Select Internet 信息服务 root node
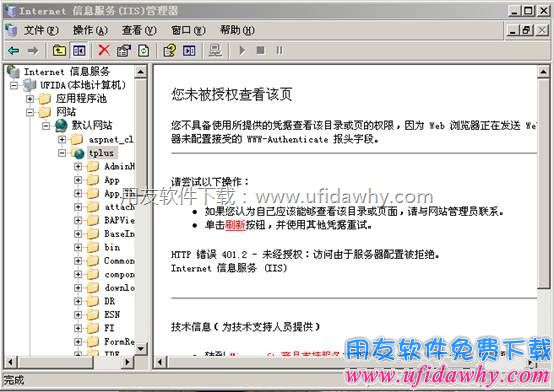Viewport: 554px width, 392px height. 67,71
